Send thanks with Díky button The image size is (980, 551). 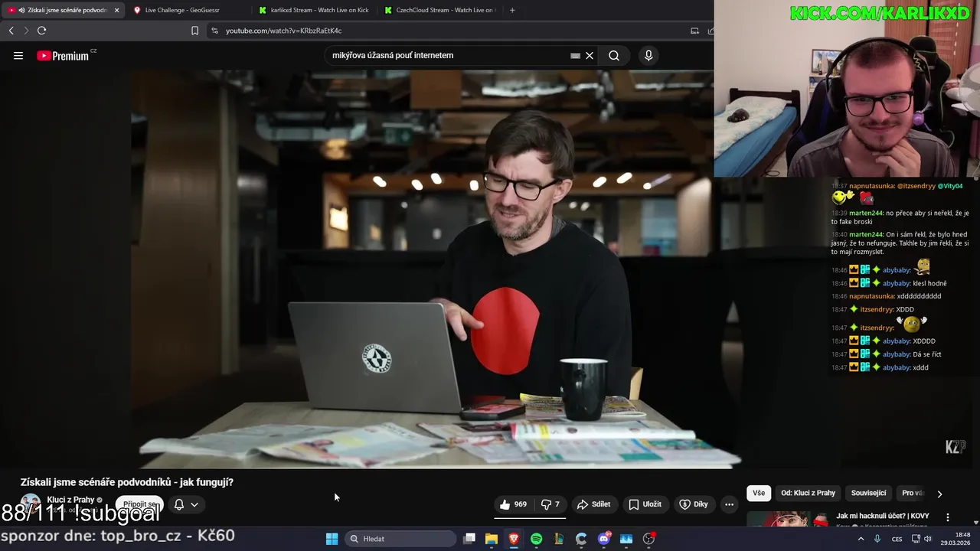(694, 504)
